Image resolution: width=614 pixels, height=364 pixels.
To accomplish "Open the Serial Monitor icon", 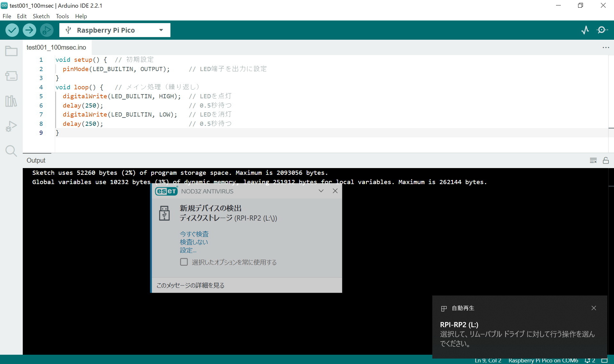I will click(x=602, y=30).
